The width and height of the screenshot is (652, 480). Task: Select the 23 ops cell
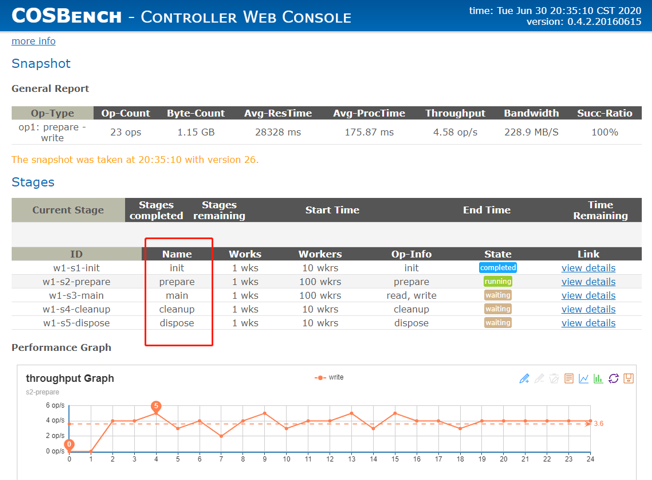(x=126, y=132)
